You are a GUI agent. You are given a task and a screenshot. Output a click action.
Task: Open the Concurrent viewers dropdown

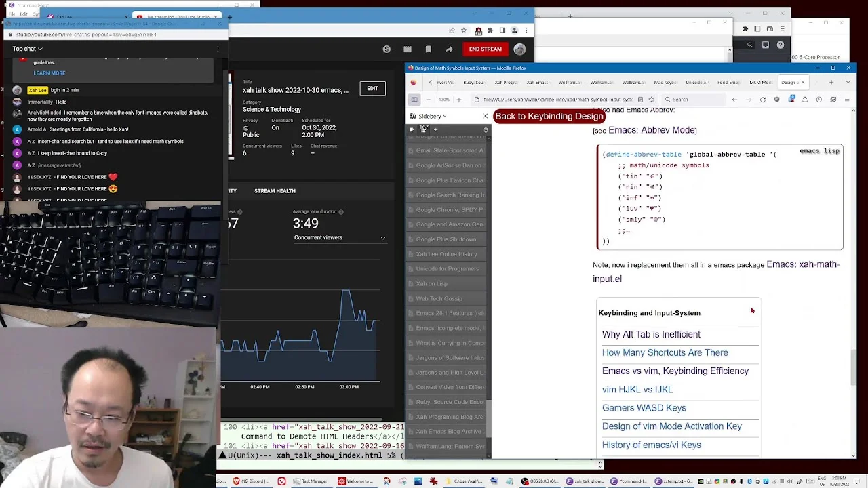(x=340, y=238)
